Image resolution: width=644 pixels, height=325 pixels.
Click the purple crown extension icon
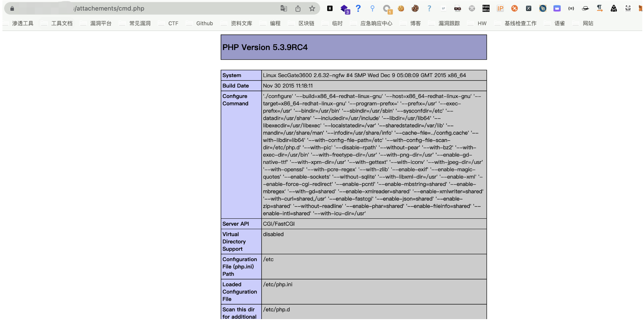(557, 8)
